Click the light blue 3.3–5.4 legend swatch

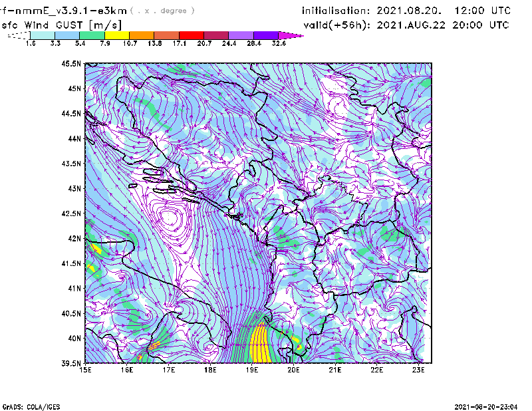pyautogui.click(x=67, y=35)
